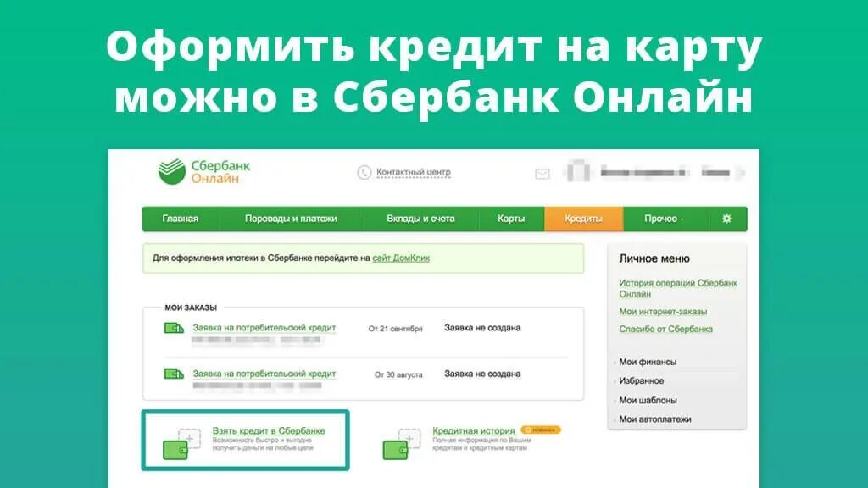Click the date От 30 августа
The width and height of the screenshot is (868, 488).
[x=398, y=374]
